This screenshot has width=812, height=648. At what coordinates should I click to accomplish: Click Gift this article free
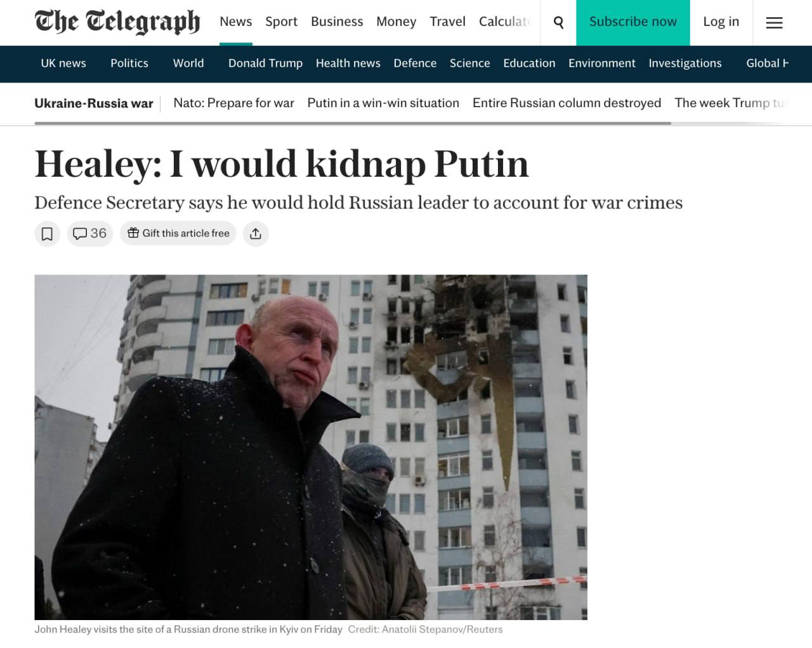pyautogui.click(x=178, y=234)
